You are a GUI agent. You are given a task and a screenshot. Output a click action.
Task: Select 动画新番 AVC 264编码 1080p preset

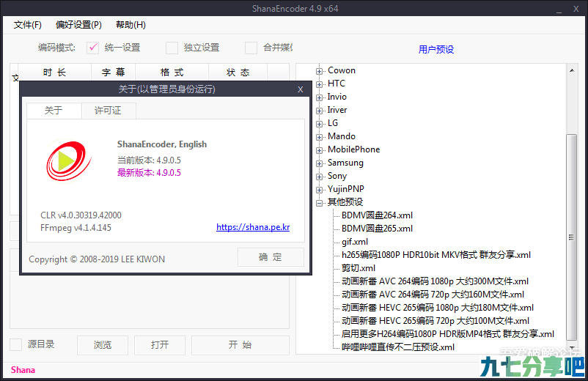tap(435, 281)
